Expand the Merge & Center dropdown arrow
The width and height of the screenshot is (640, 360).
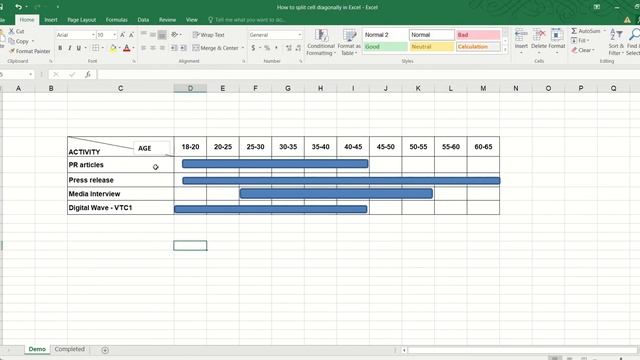pyautogui.click(x=243, y=48)
